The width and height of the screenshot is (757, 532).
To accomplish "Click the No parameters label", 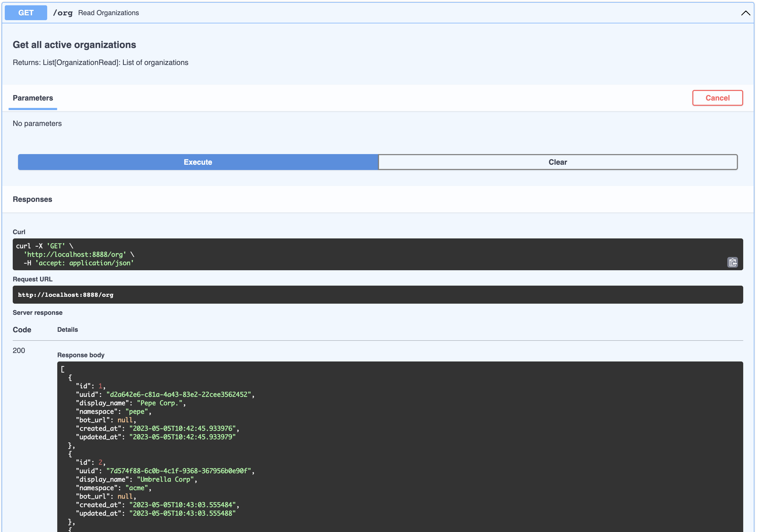I will (x=37, y=123).
